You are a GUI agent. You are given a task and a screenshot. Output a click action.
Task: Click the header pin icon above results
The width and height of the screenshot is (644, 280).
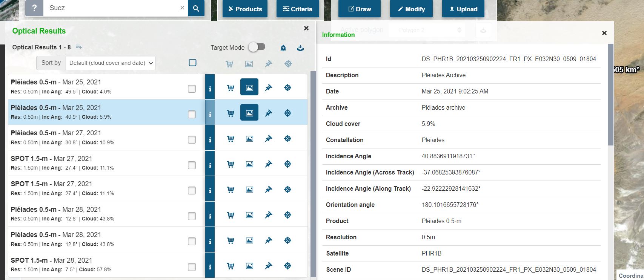pos(268,64)
